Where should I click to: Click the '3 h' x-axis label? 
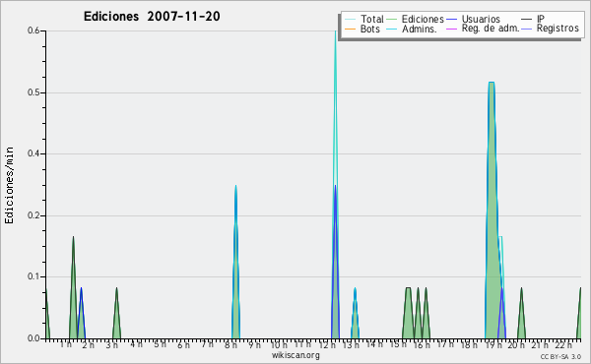(111, 345)
